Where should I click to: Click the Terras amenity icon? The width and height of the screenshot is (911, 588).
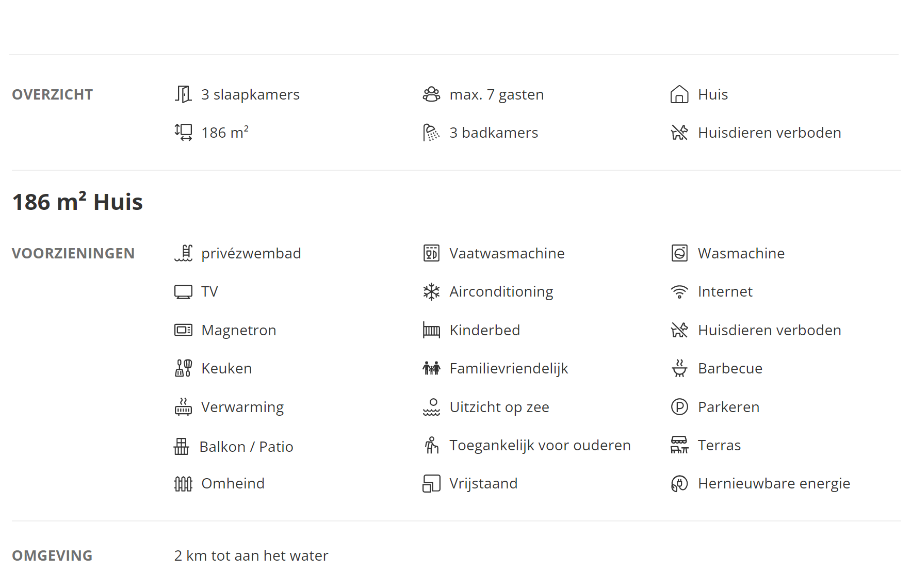click(679, 445)
